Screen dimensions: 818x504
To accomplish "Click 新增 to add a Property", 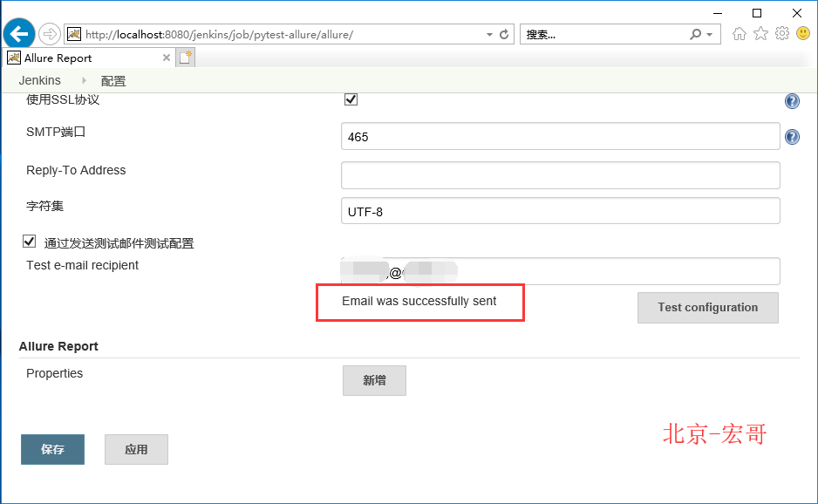I will pos(374,380).
